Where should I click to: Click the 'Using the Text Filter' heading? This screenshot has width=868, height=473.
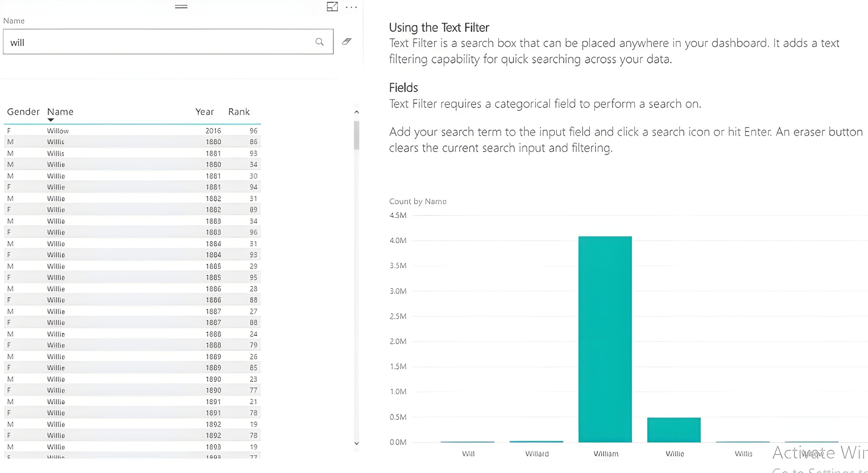click(439, 27)
